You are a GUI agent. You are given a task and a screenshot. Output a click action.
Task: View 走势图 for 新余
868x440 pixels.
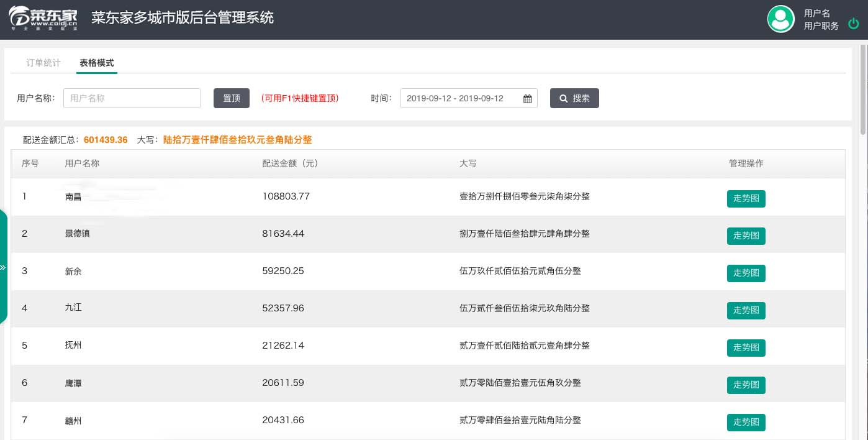coord(746,273)
